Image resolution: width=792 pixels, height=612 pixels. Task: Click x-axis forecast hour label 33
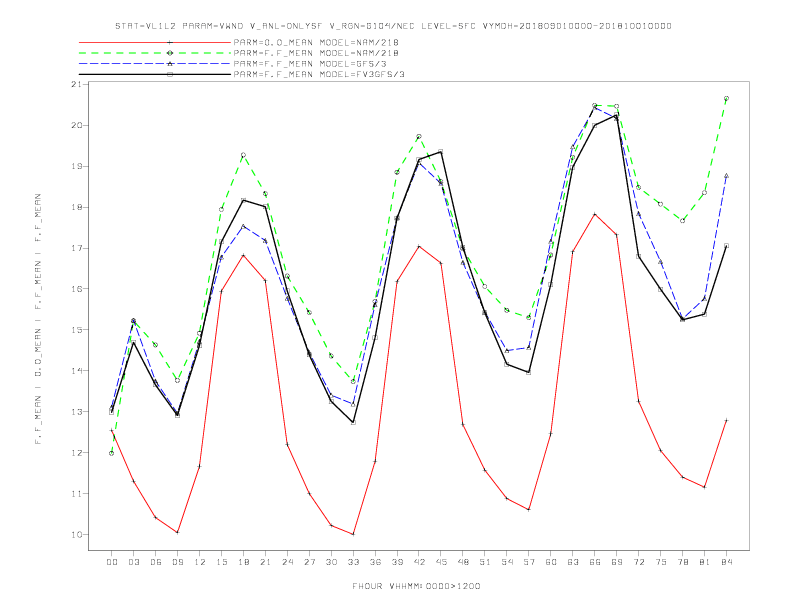353,562
